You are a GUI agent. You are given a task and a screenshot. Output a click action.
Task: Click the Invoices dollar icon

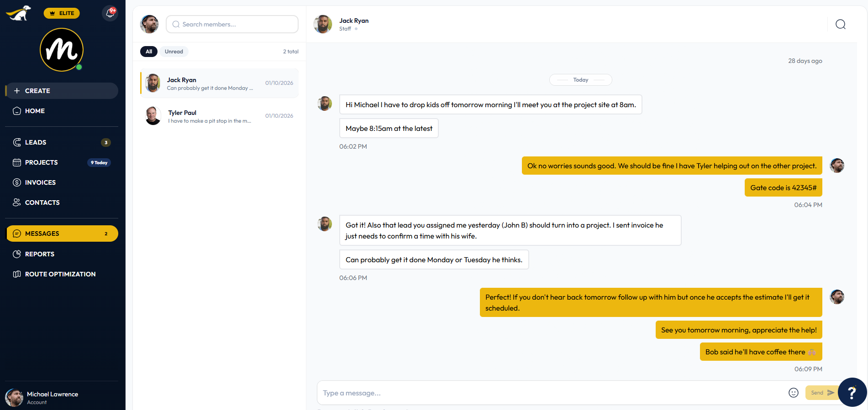coord(17,182)
